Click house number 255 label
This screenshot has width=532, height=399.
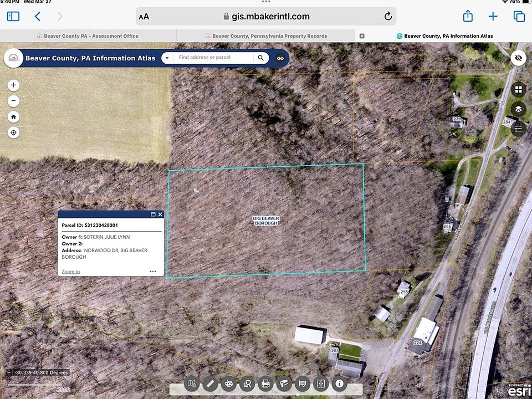(405, 291)
